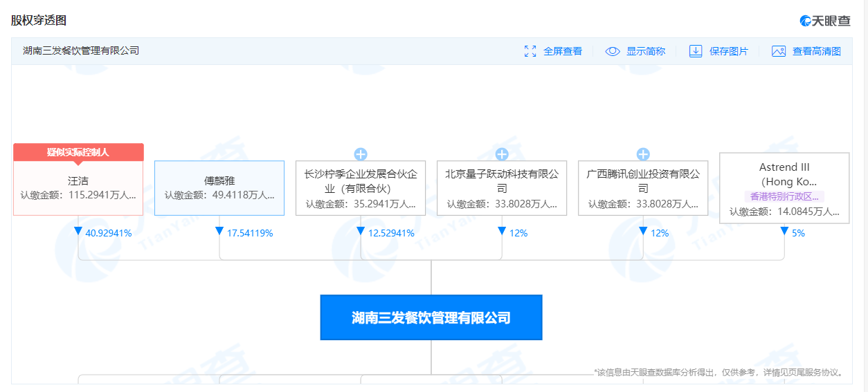868x392 pixels.
Task: Click the save image download icon
Action: pyautogui.click(x=696, y=51)
